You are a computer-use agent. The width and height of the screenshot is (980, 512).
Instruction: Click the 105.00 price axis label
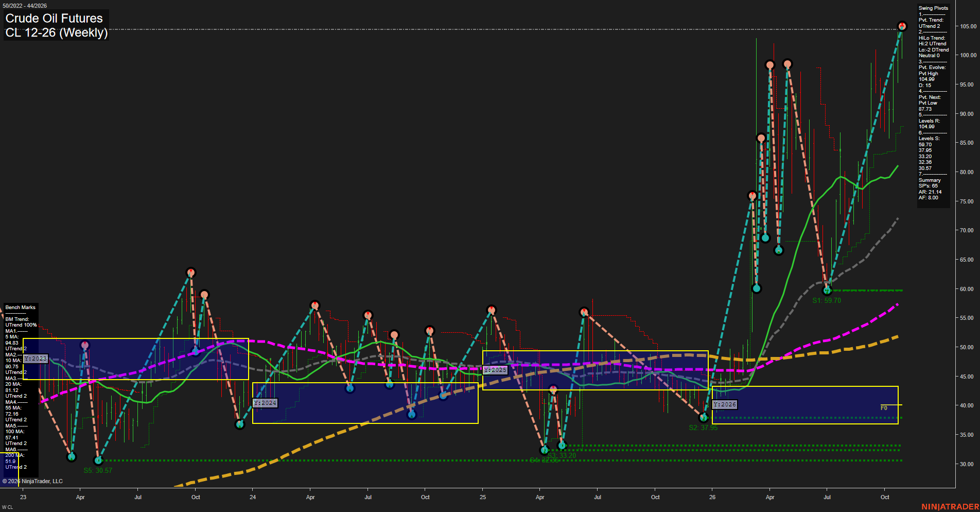tap(968, 26)
